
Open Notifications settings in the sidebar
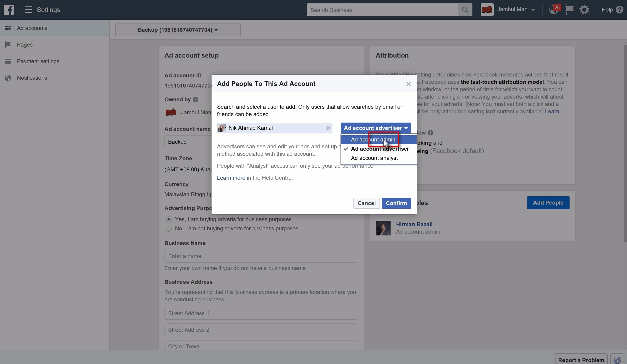click(x=54, y=78)
